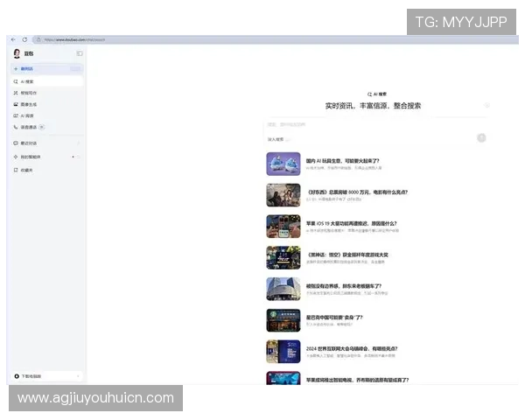Click the phone icon beside 语音通话
This screenshot has height=420, width=525.
pos(16,127)
